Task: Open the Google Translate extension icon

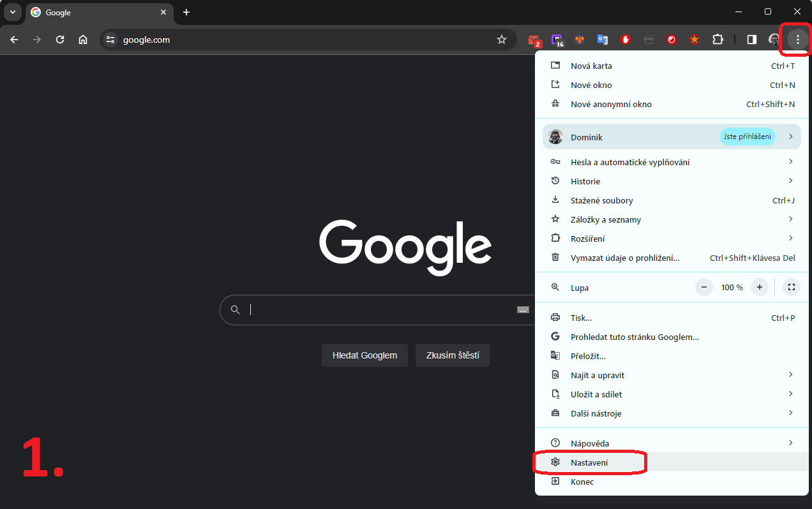Action: (603, 40)
